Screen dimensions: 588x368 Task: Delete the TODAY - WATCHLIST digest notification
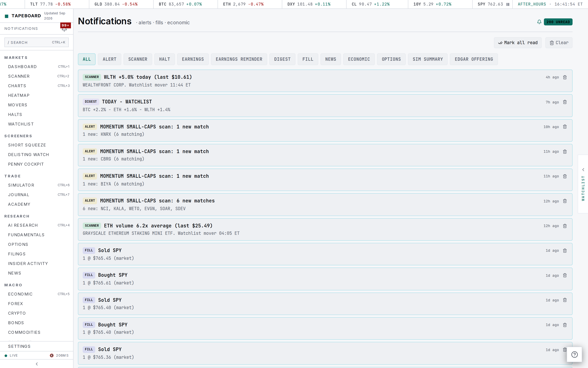[565, 102]
